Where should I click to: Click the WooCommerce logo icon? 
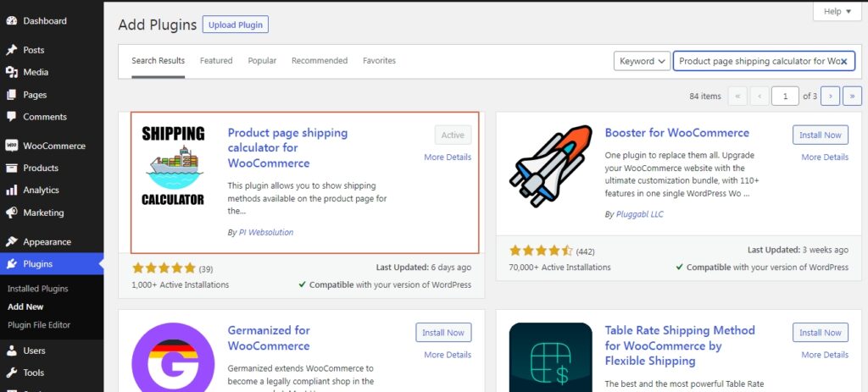coord(12,146)
